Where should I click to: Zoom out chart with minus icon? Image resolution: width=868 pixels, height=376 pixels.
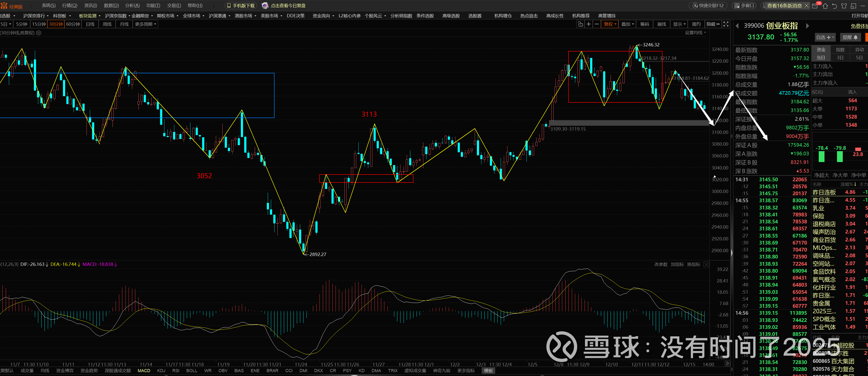click(x=596, y=24)
